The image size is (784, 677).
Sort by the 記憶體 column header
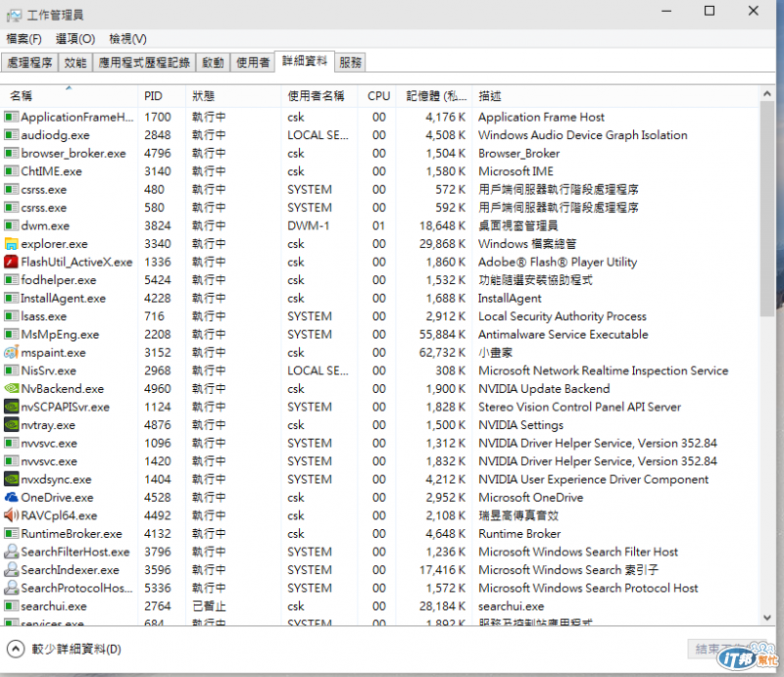click(435, 96)
